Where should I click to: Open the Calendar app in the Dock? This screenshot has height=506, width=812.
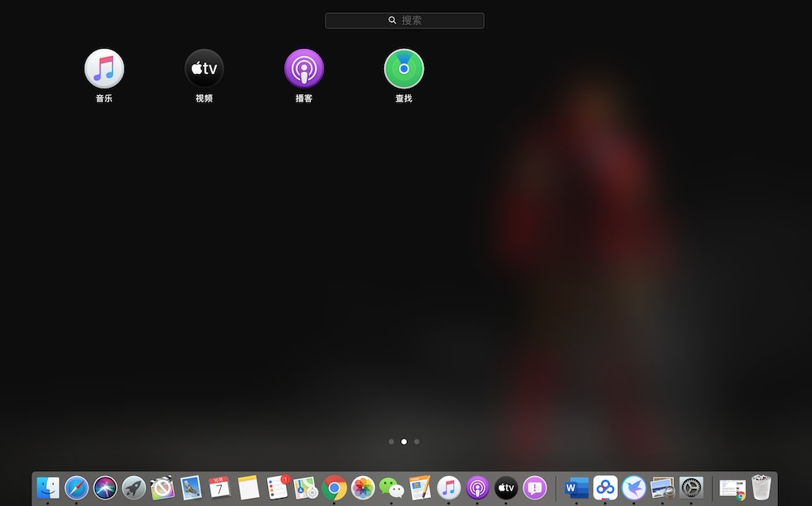point(219,487)
